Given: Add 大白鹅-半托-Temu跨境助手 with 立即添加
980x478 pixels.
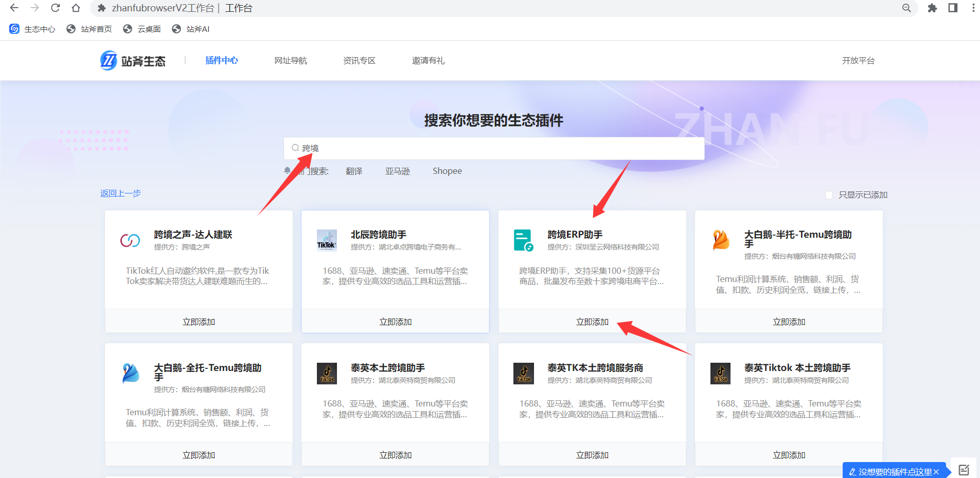Looking at the screenshot, I should click(x=789, y=322).
